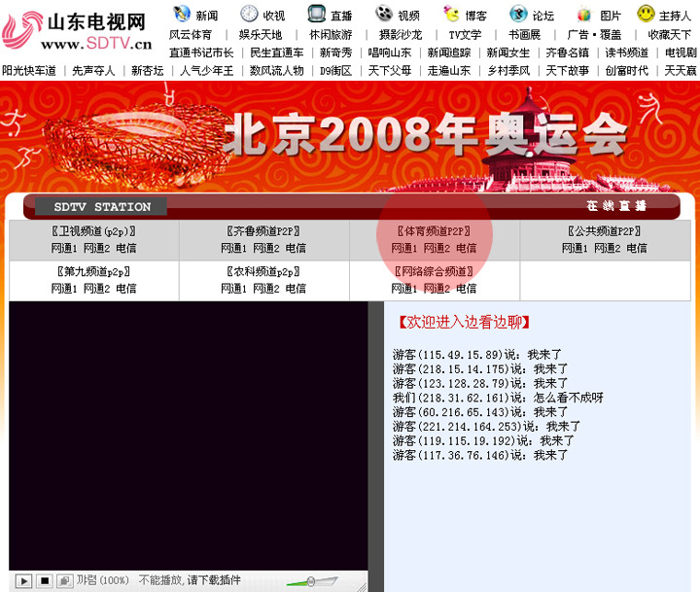
Task: Open the 齐鲁名镇 link
Action: pos(568,52)
